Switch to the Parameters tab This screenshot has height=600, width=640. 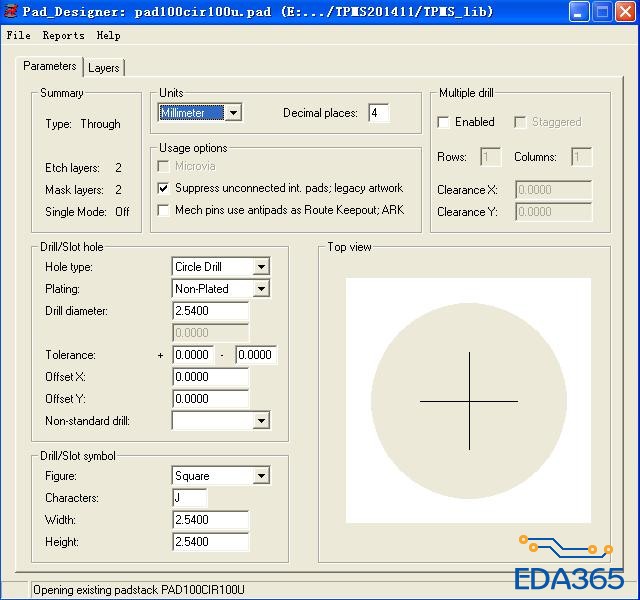[49, 66]
